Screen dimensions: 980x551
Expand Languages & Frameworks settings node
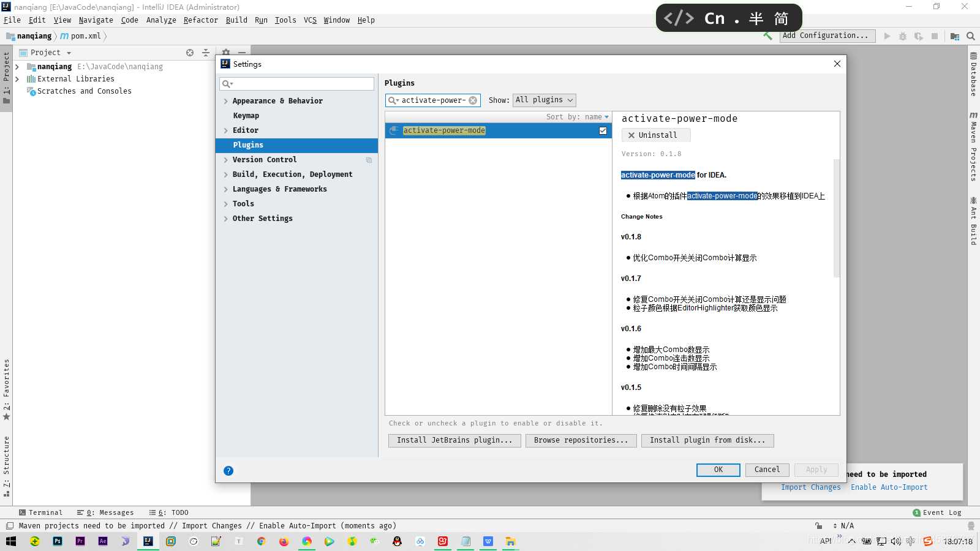coord(226,190)
